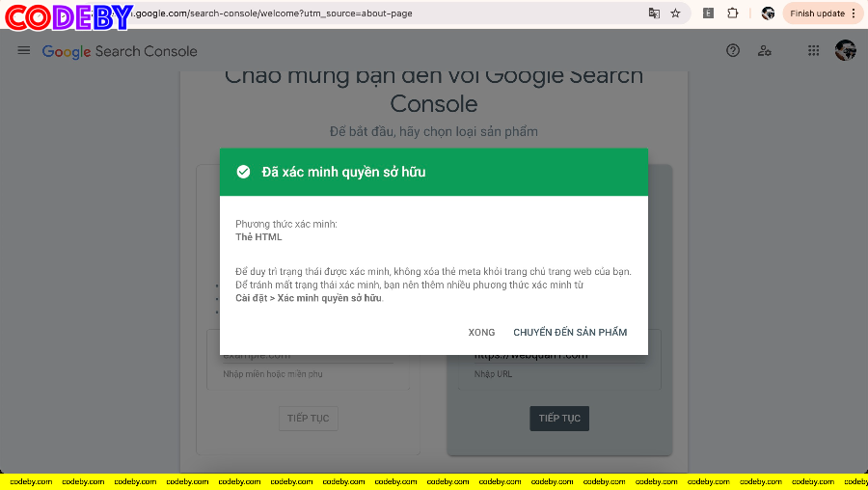
Task: Click 'Đã xác minh quyền sở hữu' title
Action: (x=343, y=173)
